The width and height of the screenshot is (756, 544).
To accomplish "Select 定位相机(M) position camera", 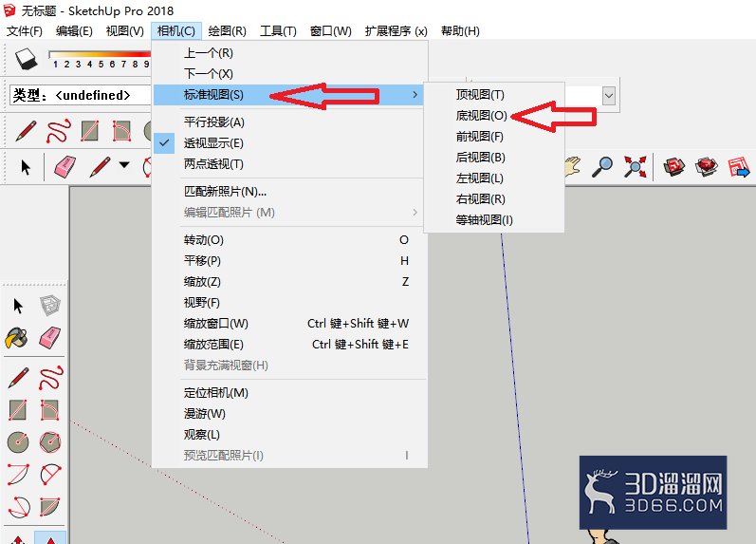I will (x=290, y=393).
